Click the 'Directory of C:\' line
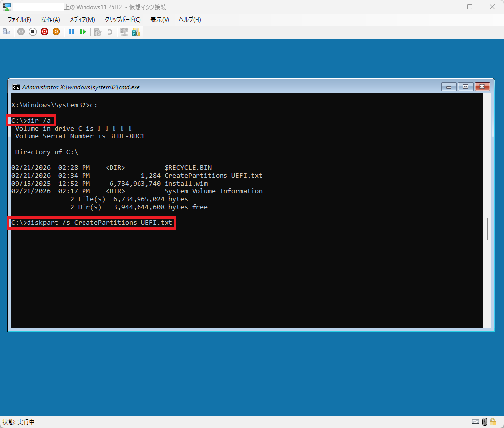The height and width of the screenshot is (428, 504). [x=46, y=152]
